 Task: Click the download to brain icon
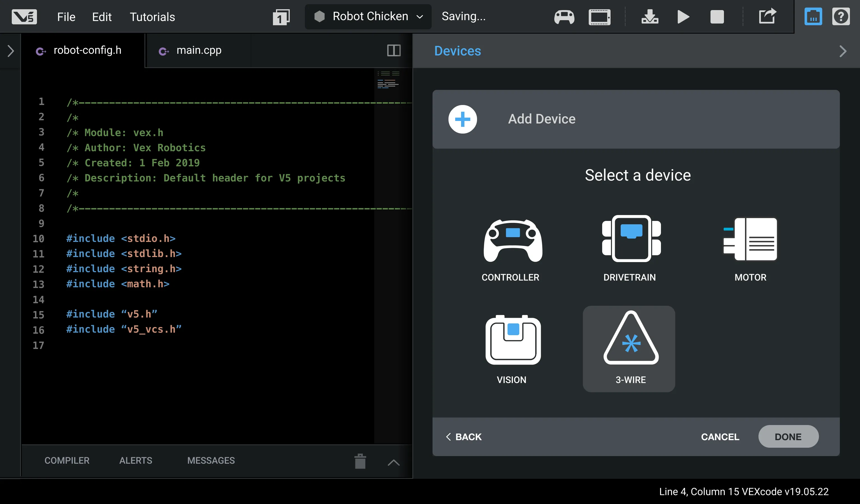650,17
